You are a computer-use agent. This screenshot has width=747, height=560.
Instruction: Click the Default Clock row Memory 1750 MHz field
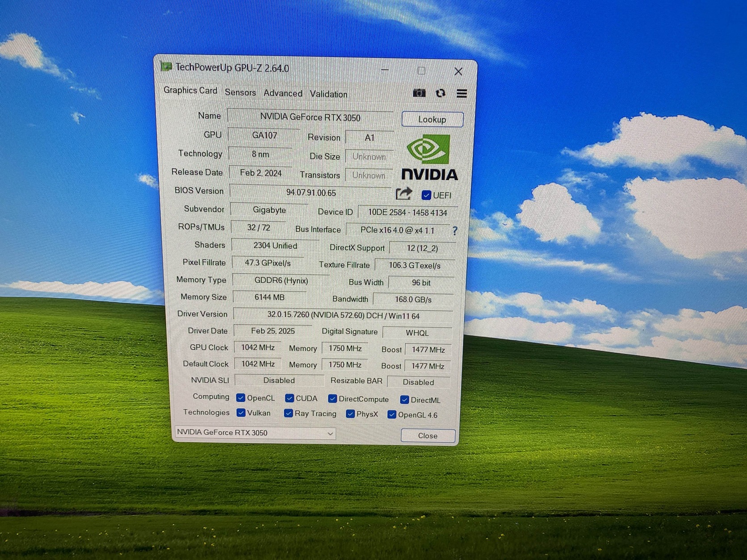pos(345,365)
